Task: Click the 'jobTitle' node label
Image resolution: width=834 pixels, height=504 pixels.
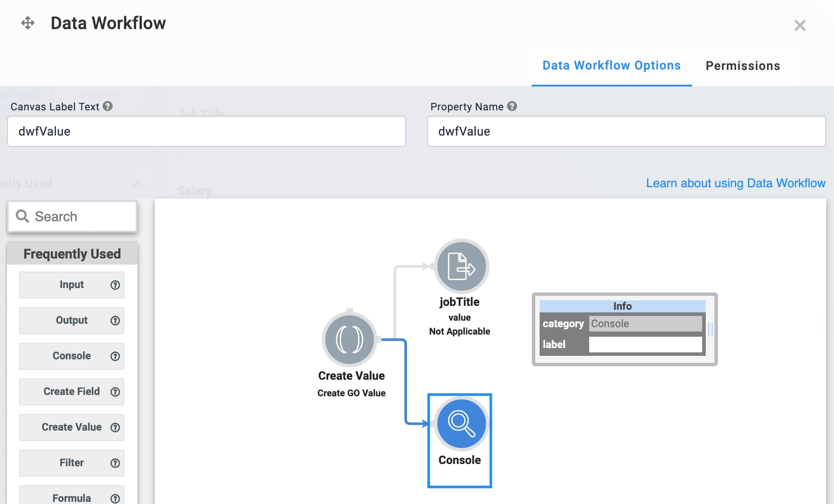Action: pos(460,302)
